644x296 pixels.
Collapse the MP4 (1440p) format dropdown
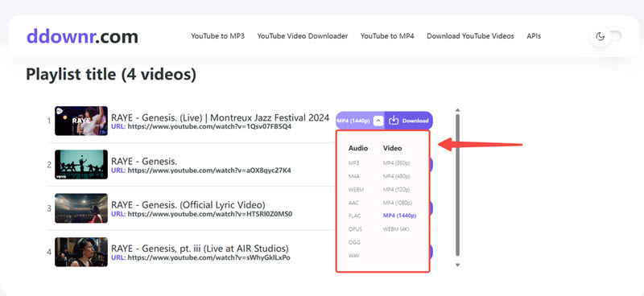pyautogui.click(x=378, y=121)
